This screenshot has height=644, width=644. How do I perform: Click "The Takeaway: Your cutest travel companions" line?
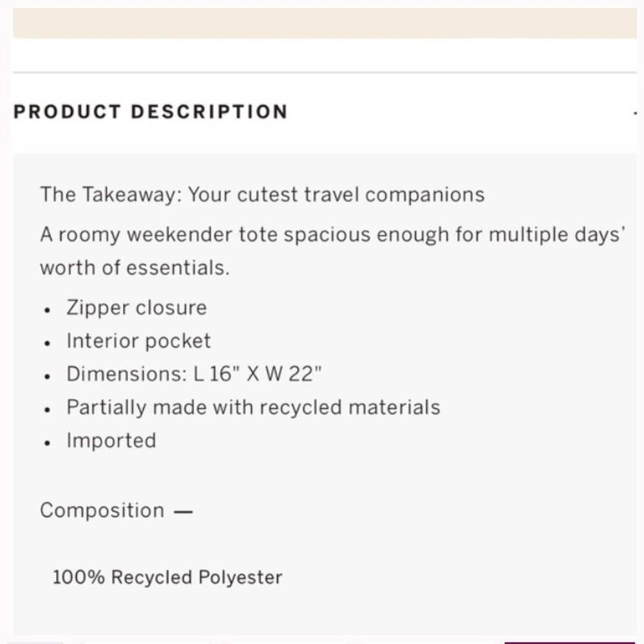(x=262, y=194)
